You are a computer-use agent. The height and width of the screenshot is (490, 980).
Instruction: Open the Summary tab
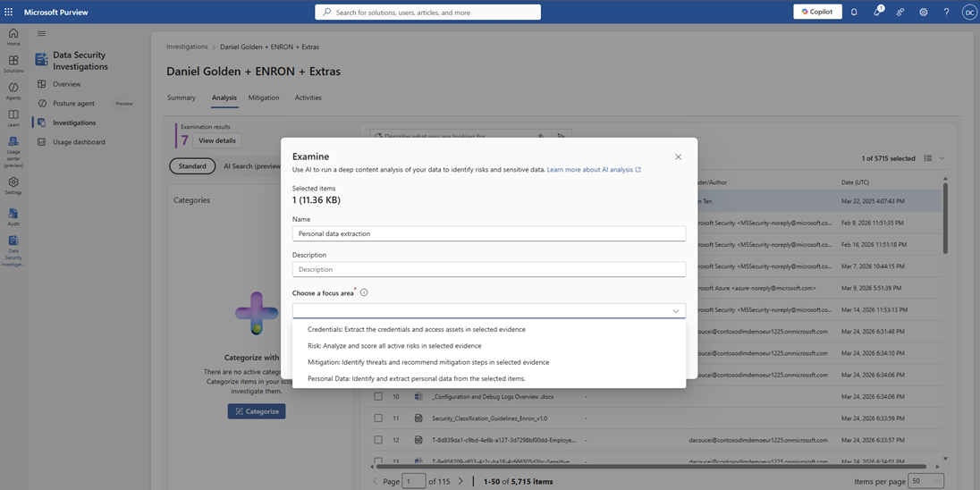click(x=182, y=97)
